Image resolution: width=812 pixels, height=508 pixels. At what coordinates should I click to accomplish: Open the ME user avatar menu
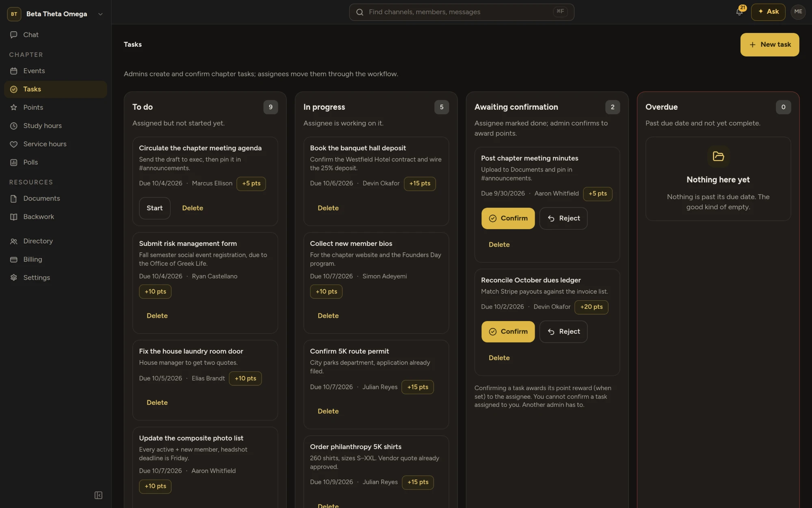pos(798,12)
